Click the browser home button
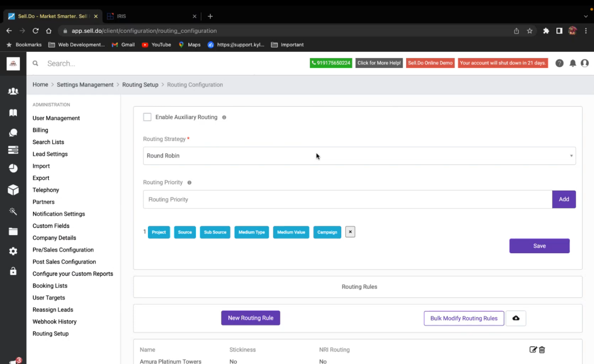The width and height of the screenshot is (594, 364). click(x=48, y=30)
